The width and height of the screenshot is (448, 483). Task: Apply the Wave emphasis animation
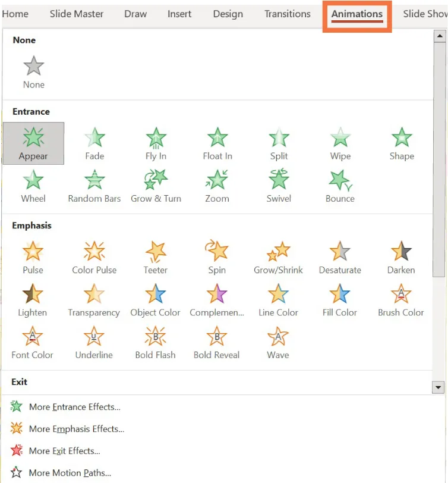[278, 343]
